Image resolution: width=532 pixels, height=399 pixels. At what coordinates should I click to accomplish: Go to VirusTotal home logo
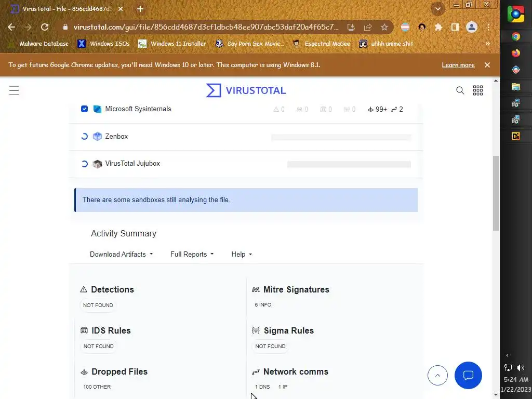tap(246, 90)
